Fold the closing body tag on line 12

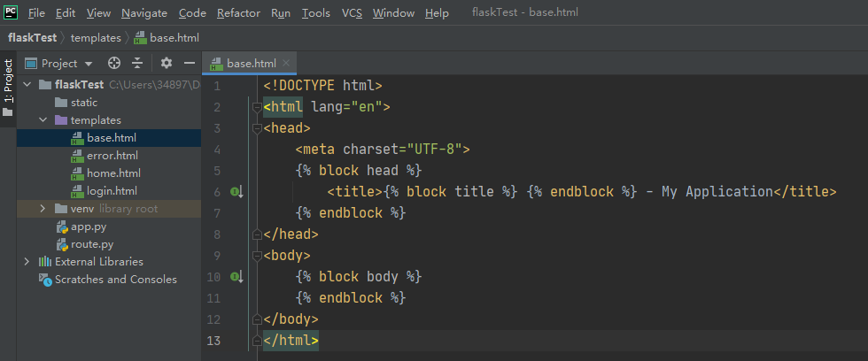(x=257, y=319)
